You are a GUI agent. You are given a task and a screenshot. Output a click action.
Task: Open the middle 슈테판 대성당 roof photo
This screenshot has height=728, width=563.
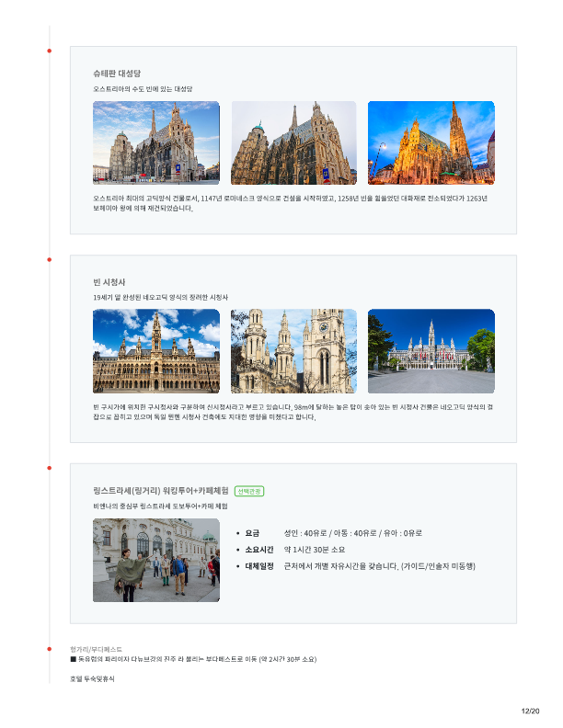(x=293, y=142)
